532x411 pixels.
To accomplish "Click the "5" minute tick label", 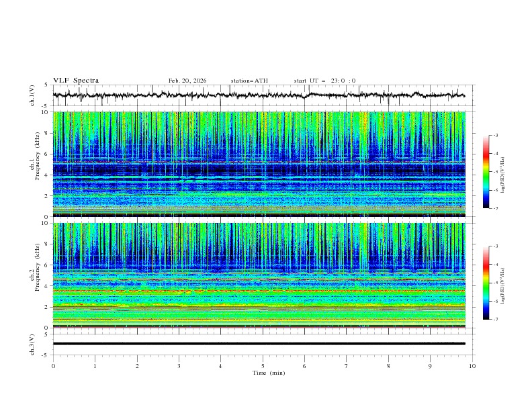I will [x=263, y=366].
